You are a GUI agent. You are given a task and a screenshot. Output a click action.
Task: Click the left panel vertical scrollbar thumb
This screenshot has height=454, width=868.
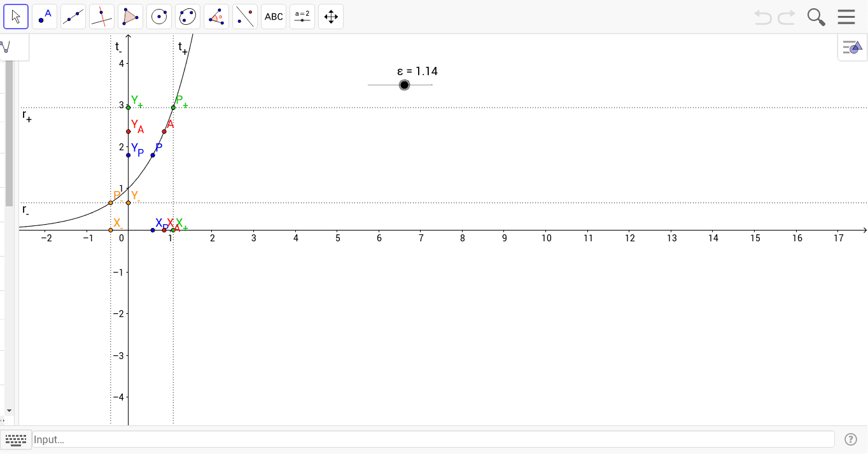click(x=9, y=134)
